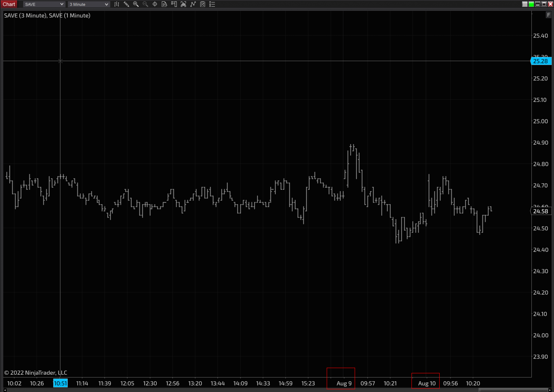This screenshot has width=554, height=392.
Task: Minimize the chart window
Action: click(x=538, y=4)
